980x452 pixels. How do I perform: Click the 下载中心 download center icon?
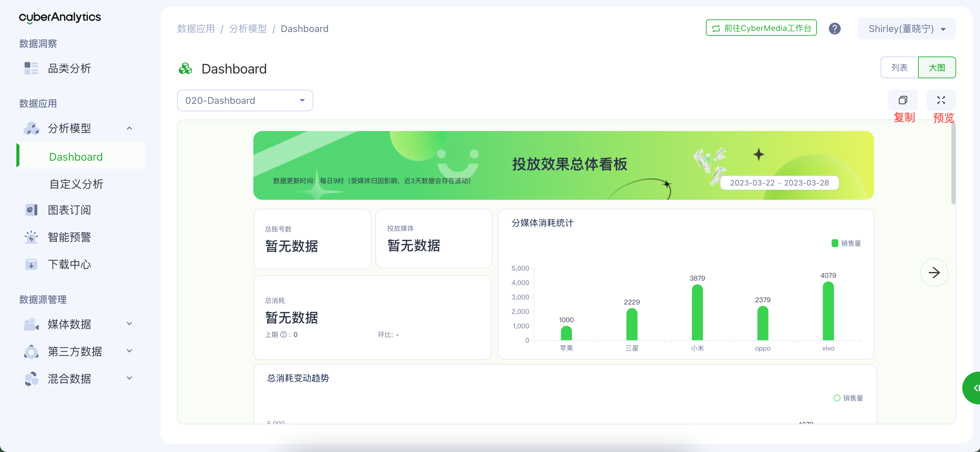(31, 264)
